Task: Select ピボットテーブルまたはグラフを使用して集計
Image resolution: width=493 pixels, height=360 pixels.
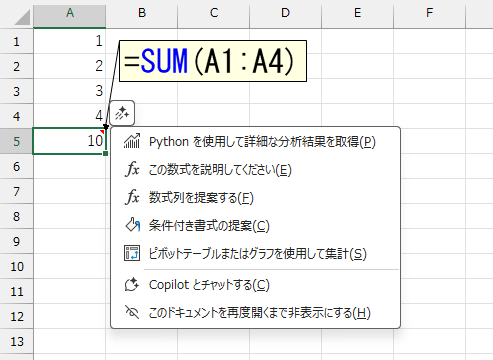Action: [255, 253]
